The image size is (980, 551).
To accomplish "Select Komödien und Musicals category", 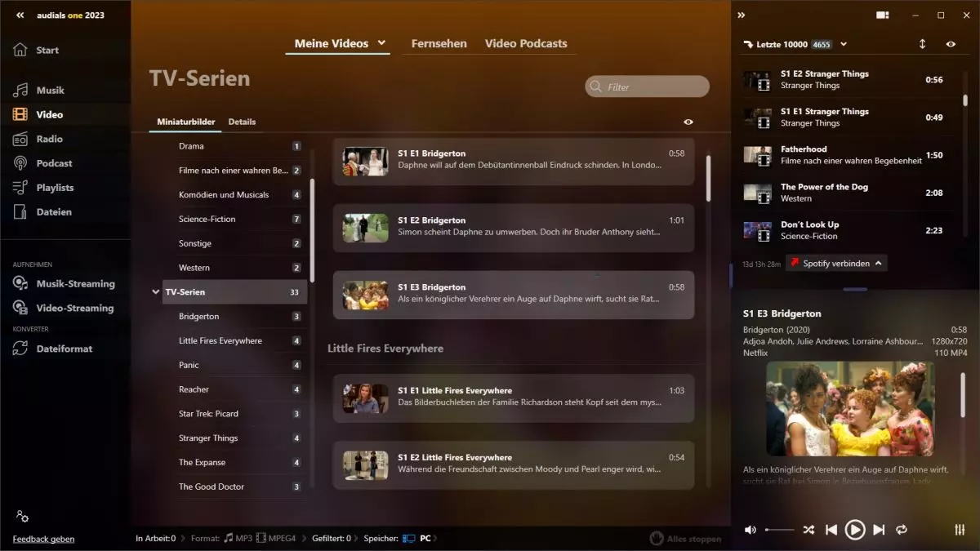I will tap(236, 194).
